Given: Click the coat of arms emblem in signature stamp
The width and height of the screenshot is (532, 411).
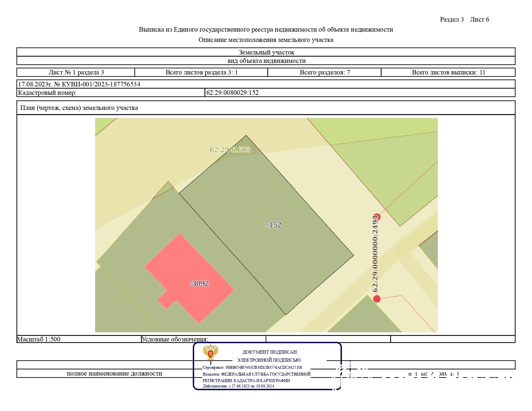Looking at the screenshot, I should (211, 352).
